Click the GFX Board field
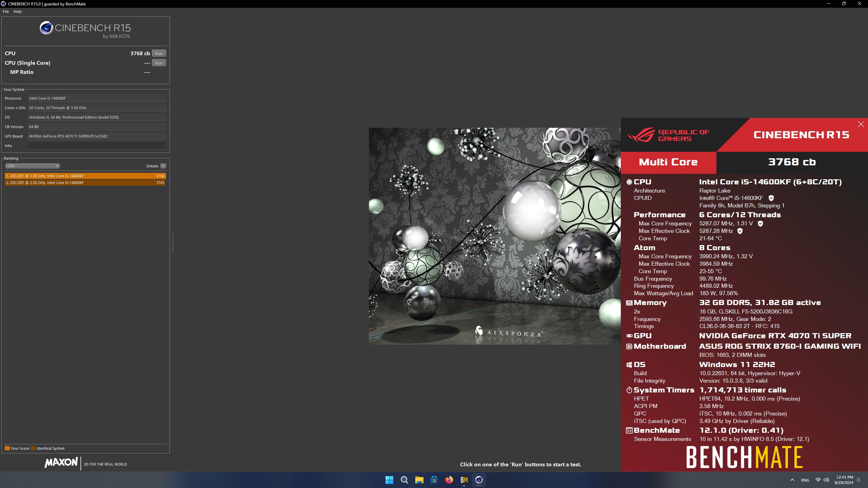This screenshot has width=868, height=488. [x=97, y=136]
